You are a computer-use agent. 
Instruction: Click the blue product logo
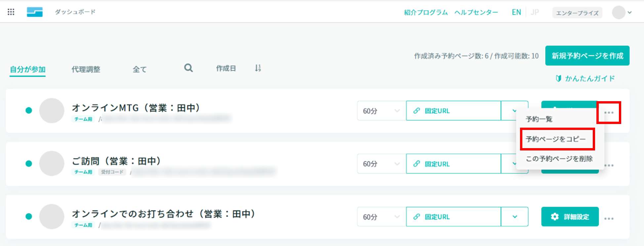click(35, 12)
